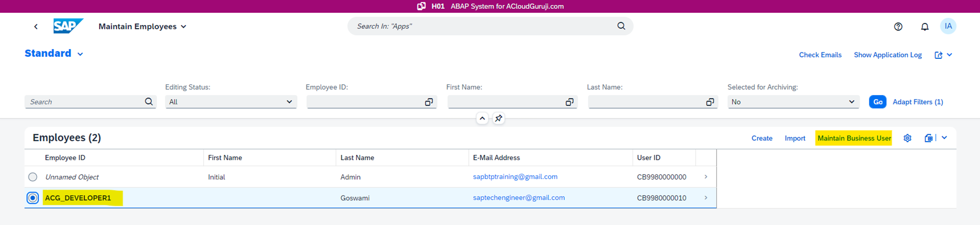
Task: Open the Selected for Archiving dropdown
Action: point(851,102)
